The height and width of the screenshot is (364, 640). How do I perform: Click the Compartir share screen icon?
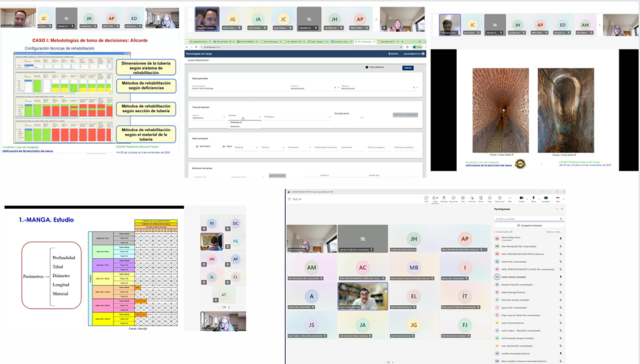[546, 198]
